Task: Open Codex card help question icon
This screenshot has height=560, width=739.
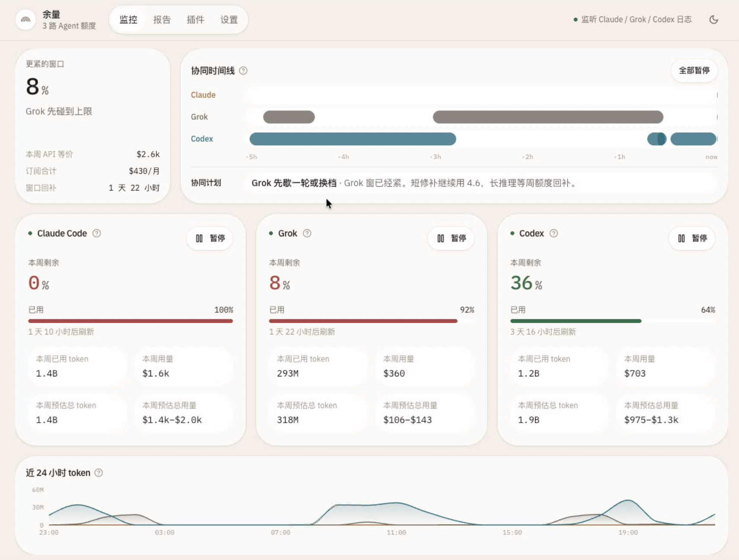Action: tap(554, 233)
